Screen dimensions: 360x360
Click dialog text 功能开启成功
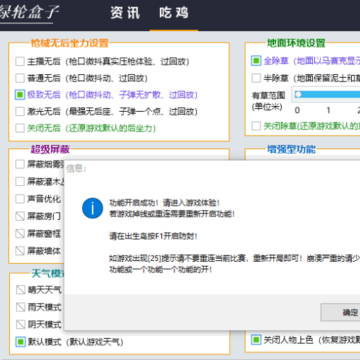(x=131, y=203)
